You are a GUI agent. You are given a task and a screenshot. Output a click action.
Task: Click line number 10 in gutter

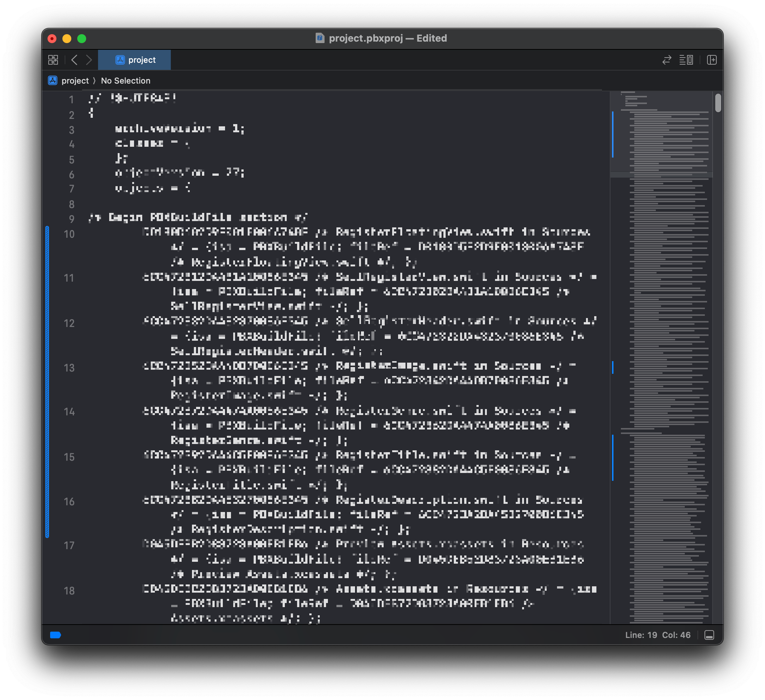point(69,234)
